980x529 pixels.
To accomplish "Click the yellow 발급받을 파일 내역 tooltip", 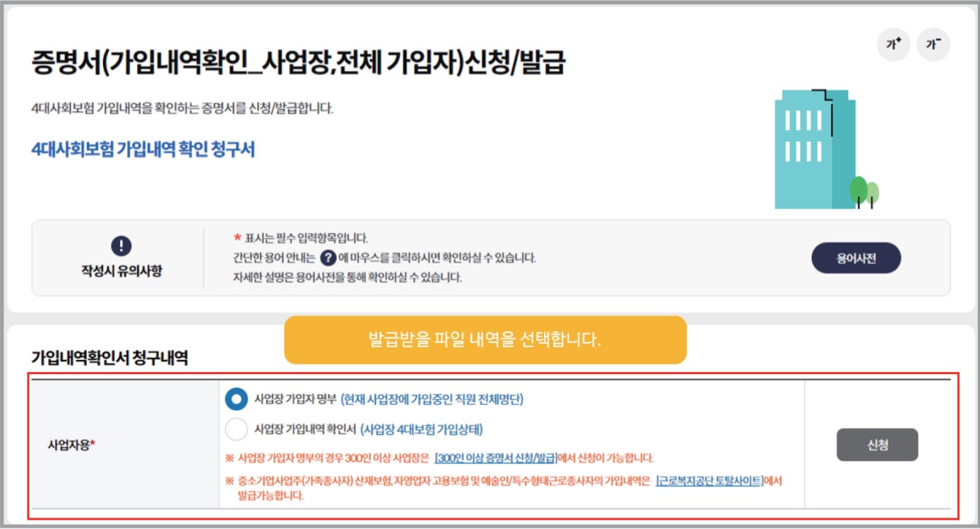I will click(x=485, y=340).
